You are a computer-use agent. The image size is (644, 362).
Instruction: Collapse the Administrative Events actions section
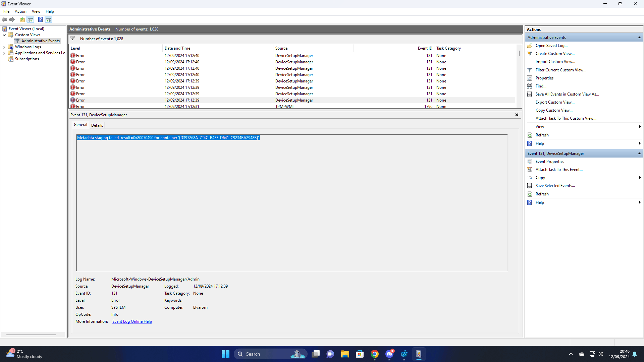(639, 38)
